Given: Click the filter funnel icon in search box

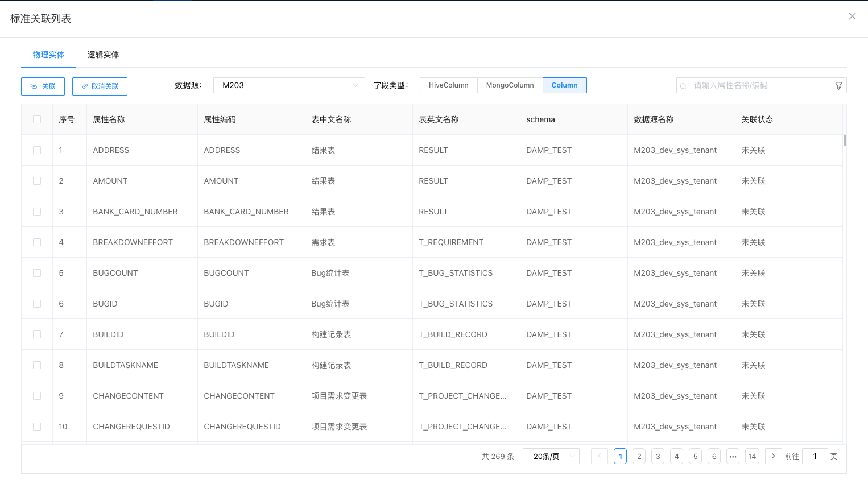Looking at the screenshot, I should (x=838, y=86).
